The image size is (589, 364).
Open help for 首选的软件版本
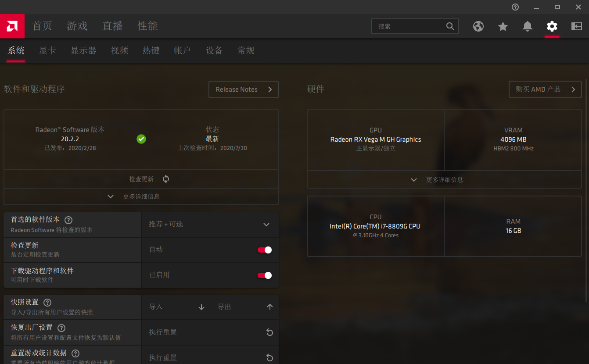tap(68, 220)
